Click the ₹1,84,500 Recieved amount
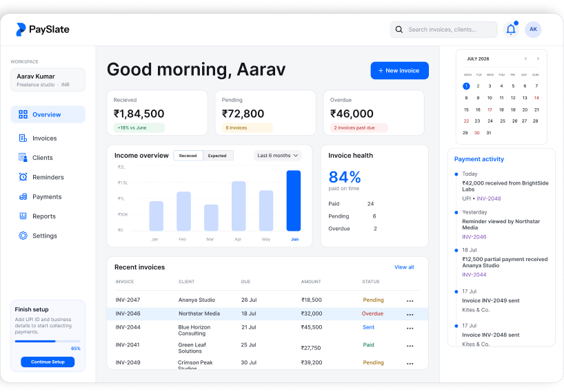Viewport: 564px width, 392px height. click(139, 114)
